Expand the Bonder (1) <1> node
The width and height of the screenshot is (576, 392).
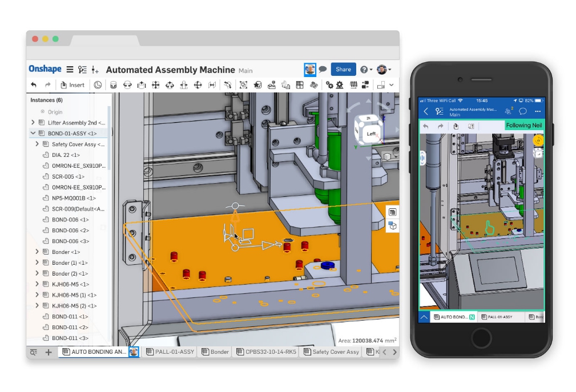pyautogui.click(x=37, y=262)
